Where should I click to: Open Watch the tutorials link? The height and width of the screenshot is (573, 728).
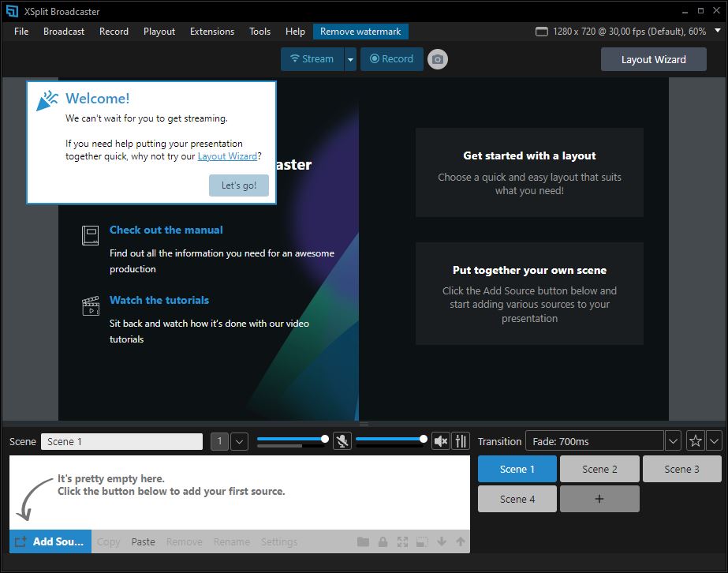[159, 300]
